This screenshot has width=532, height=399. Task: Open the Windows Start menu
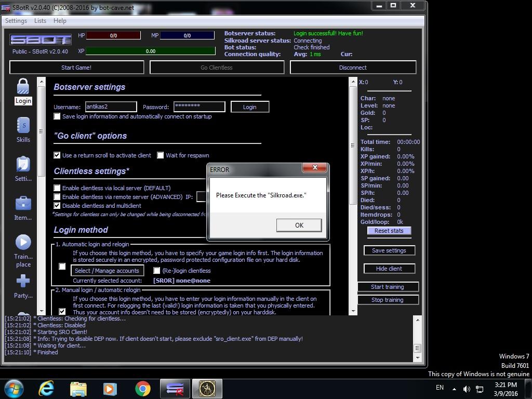(x=14, y=389)
